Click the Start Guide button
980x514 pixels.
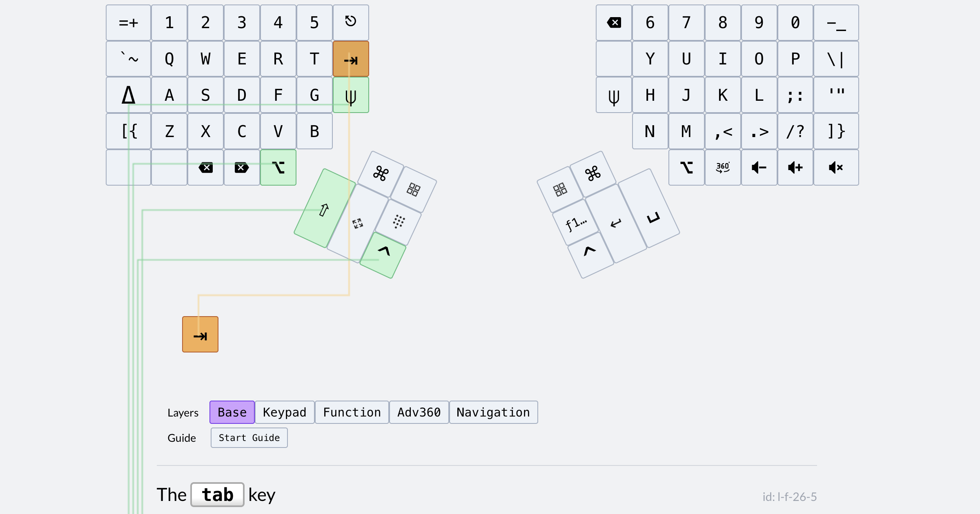click(249, 438)
